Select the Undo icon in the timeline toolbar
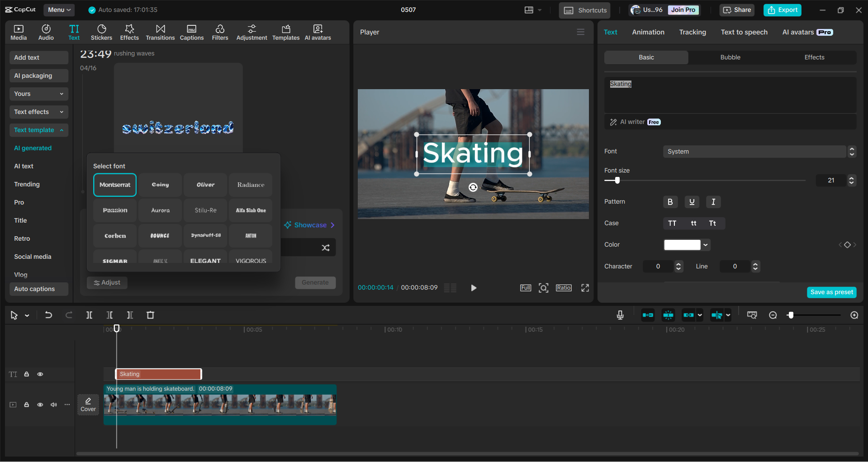The image size is (868, 462). click(48, 315)
